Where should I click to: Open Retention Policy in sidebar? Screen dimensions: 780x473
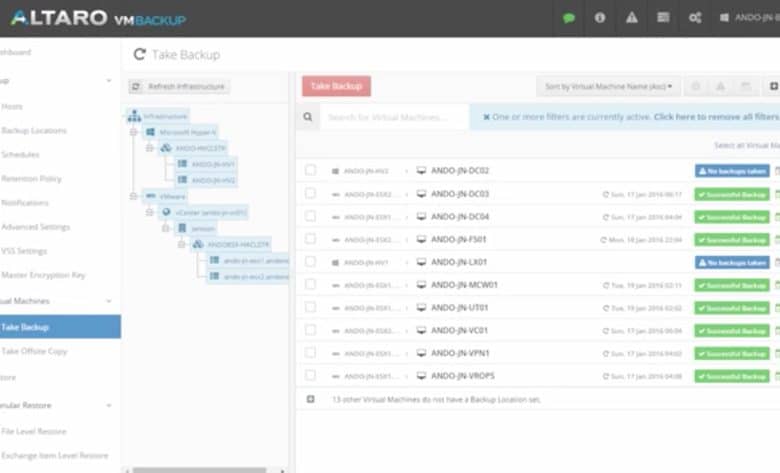(31, 179)
